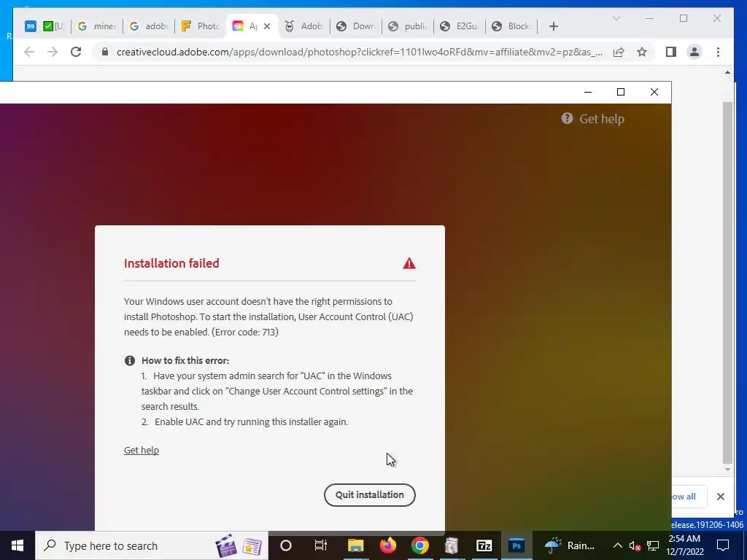
Task: Open Chrome side panel
Action: coord(671,52)
